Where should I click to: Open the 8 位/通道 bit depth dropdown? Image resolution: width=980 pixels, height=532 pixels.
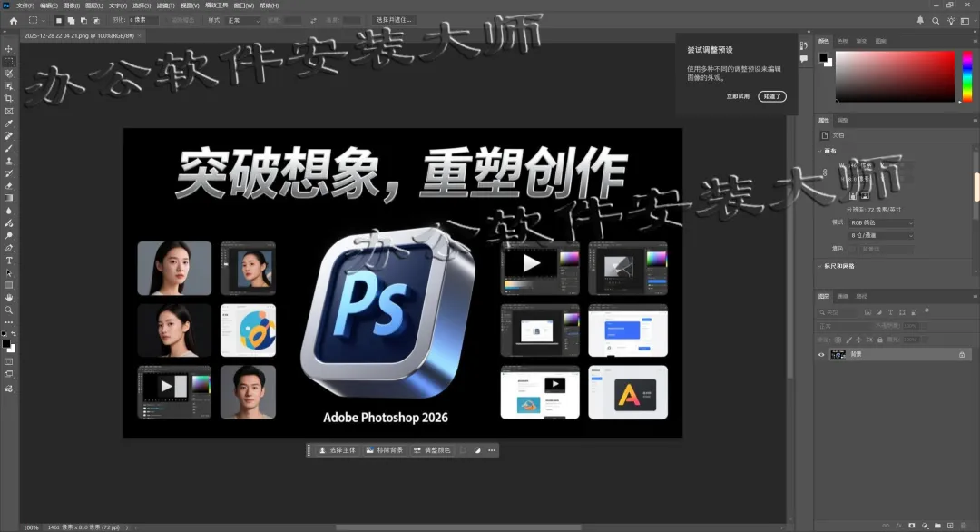tap(881, 236)
